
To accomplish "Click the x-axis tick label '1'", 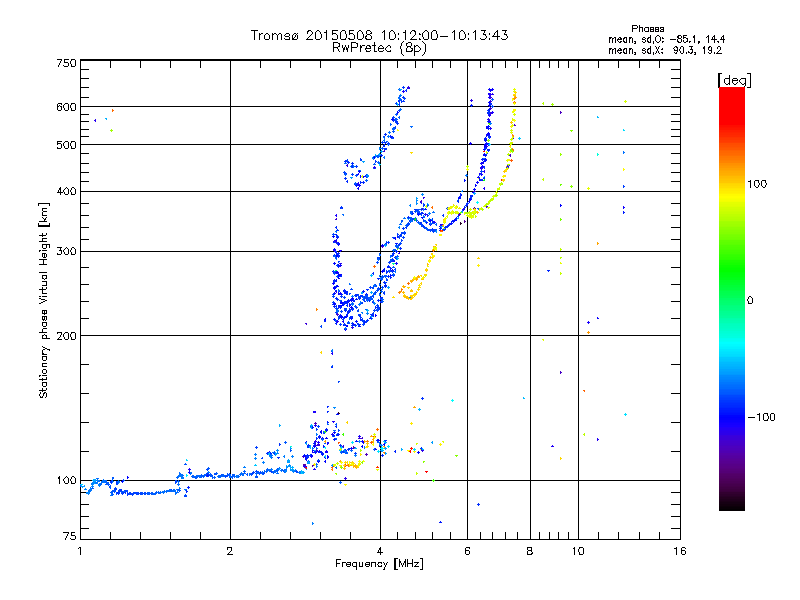I will 80,551.
